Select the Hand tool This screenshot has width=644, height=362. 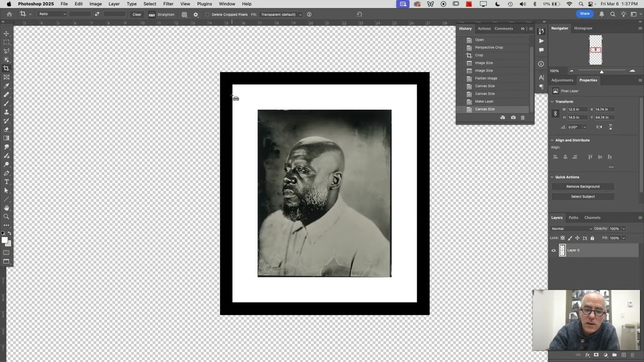pyautogui.click(x=7, y=208)
